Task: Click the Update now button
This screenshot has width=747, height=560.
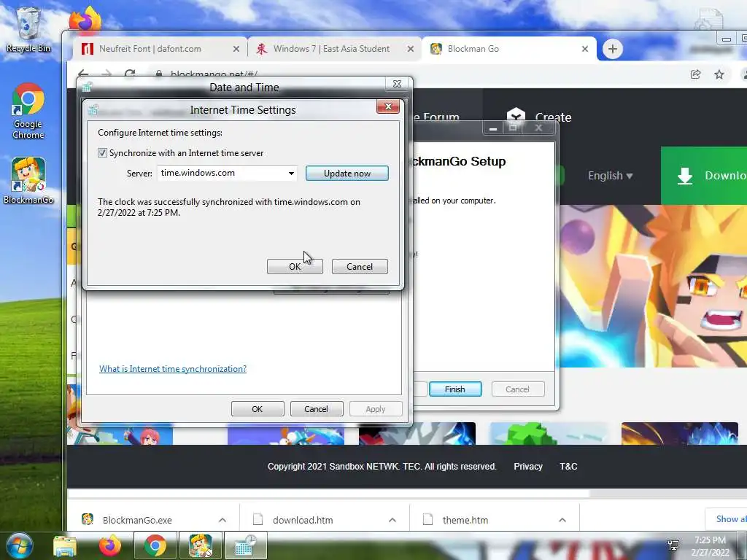Action: [x=347, y=174]
